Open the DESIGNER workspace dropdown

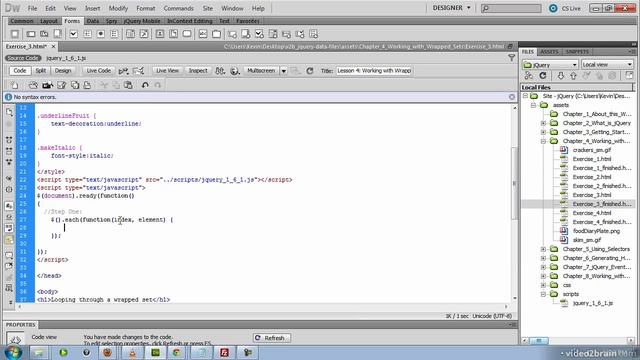click(x=451, y=8)
